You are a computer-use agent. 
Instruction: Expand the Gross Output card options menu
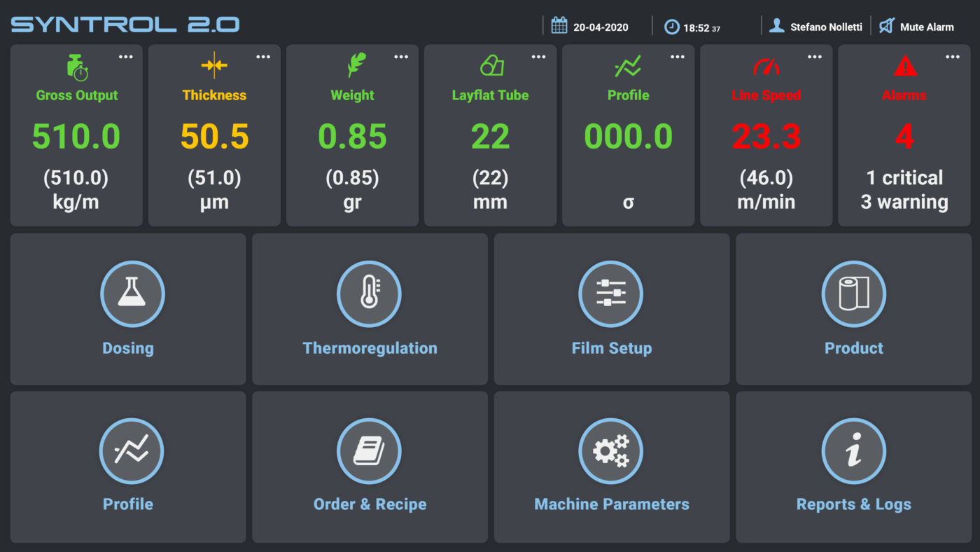click(x=125, y=57)
